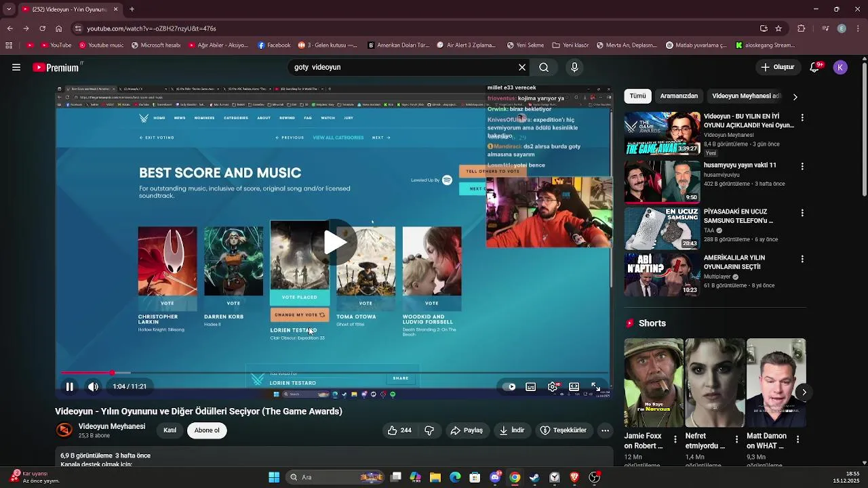Open the Youtube music bookmark
This screenshot has height=488, width=868.
coord(102,45)
